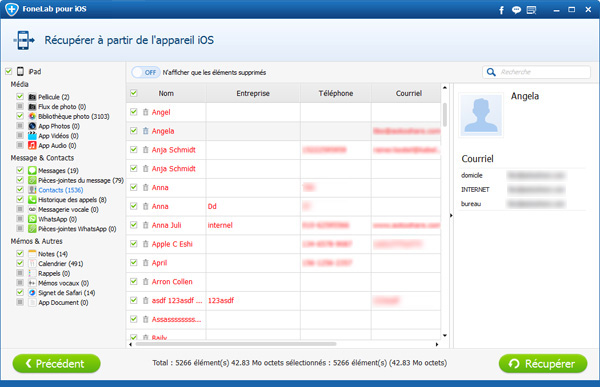600x387 pixels.
Task: Uncheck the Arron Collen row checkbox
Action: [134, 281]
